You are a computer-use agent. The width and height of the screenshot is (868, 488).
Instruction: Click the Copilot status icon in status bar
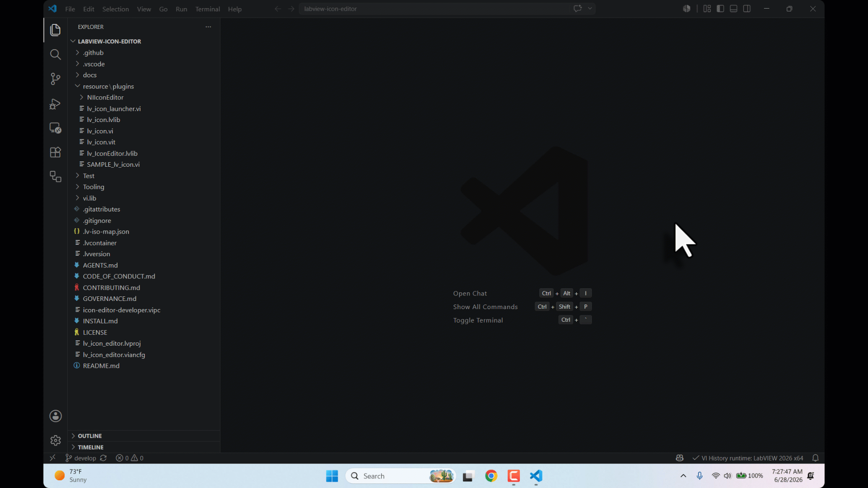679,458
